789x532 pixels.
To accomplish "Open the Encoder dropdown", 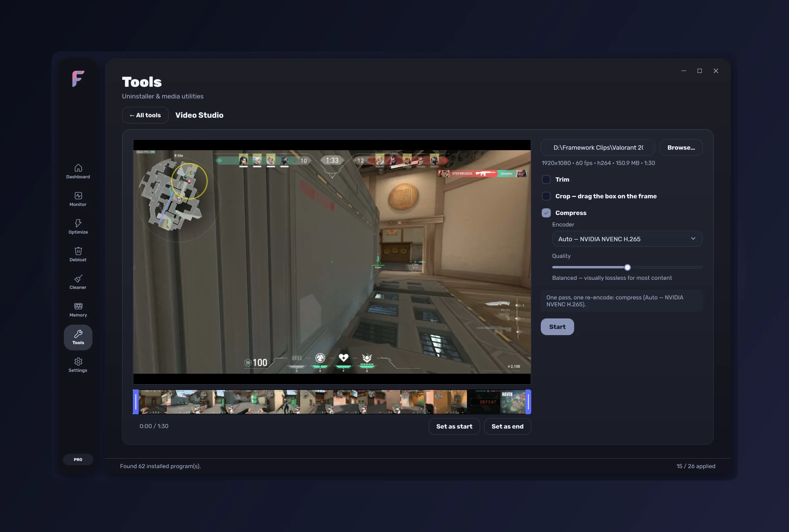I will 627,239.
